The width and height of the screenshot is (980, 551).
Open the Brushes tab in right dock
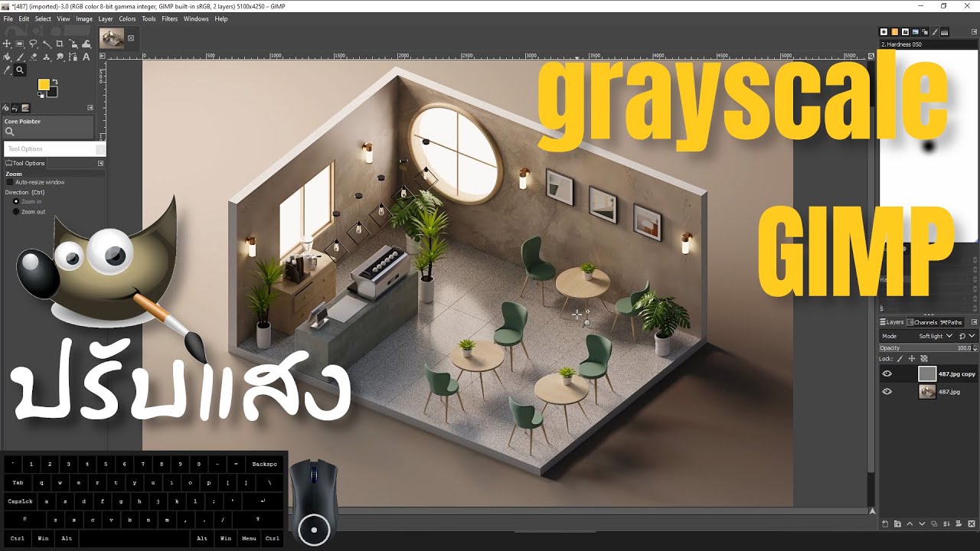884,32
